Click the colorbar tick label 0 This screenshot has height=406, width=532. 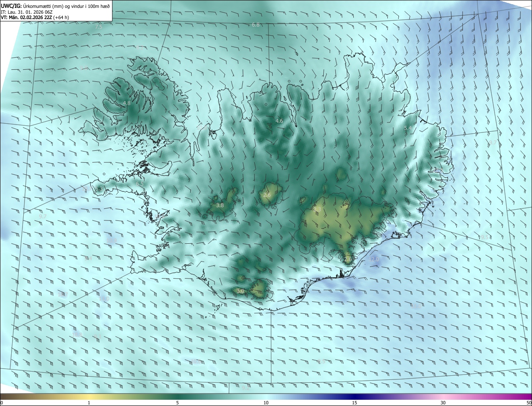point(2,403)
